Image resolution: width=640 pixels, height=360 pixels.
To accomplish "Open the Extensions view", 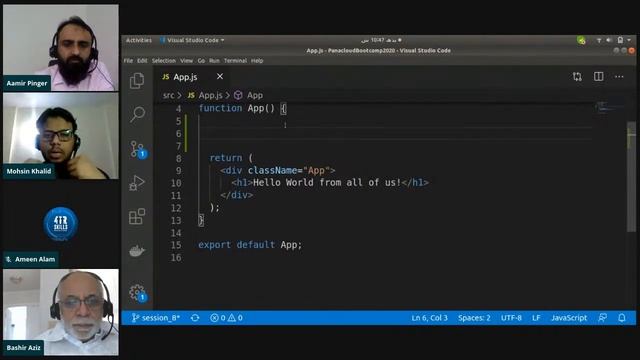I will (x=137, y=216).
